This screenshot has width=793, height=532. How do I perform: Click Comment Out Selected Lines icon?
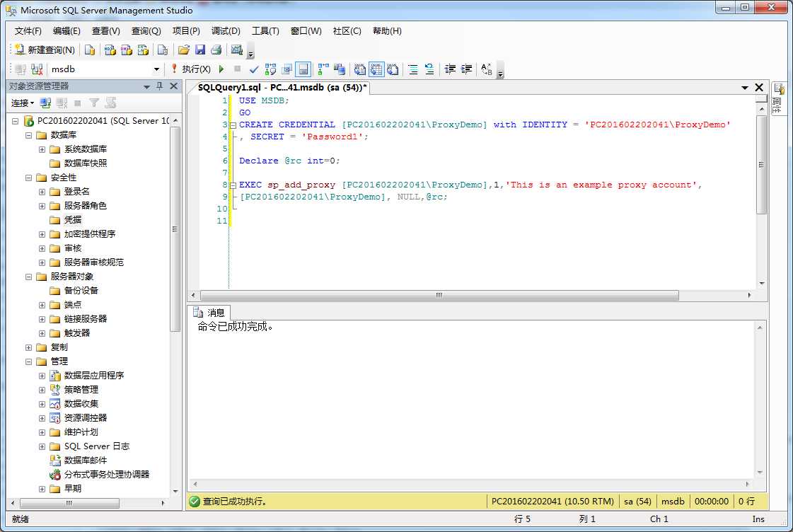coord(413,69)
